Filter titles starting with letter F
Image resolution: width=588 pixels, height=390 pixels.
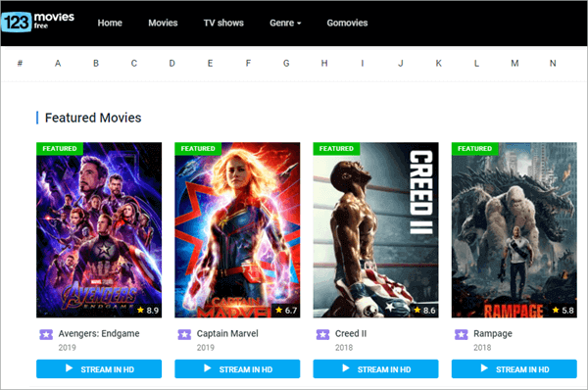click(x=248, y=63)
